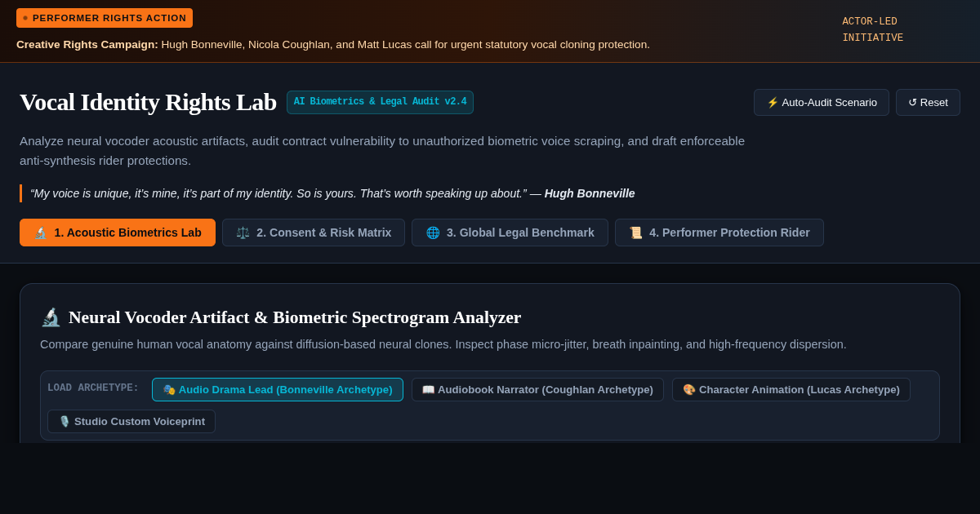Go to Performer Protection Rider tab
Screen dimensions: 980x514
[719, 233]
